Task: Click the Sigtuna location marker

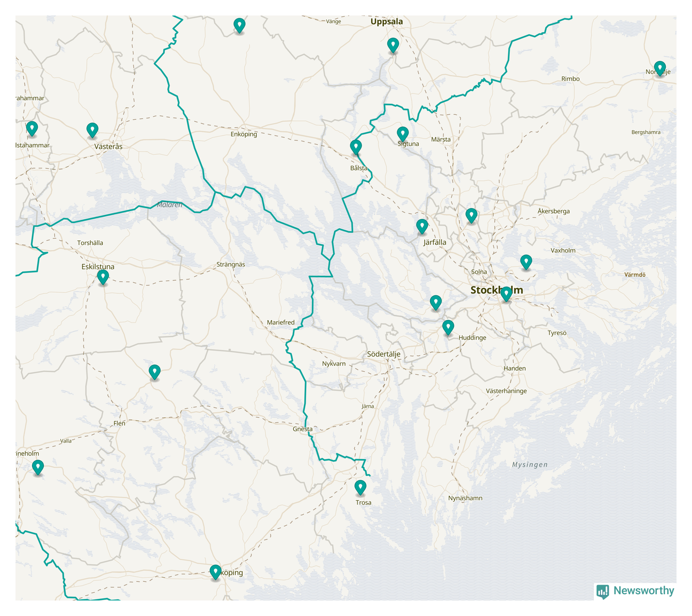Action: (403, 134)
